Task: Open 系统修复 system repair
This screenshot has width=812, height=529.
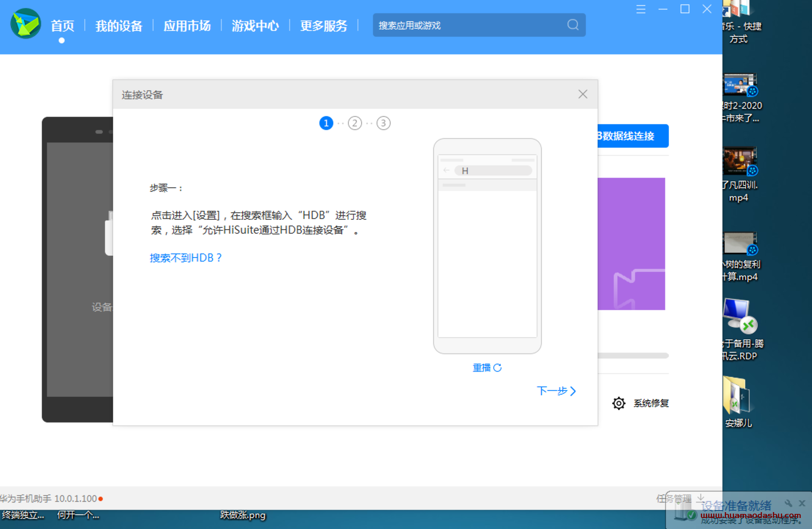Action: coord(651,403)
